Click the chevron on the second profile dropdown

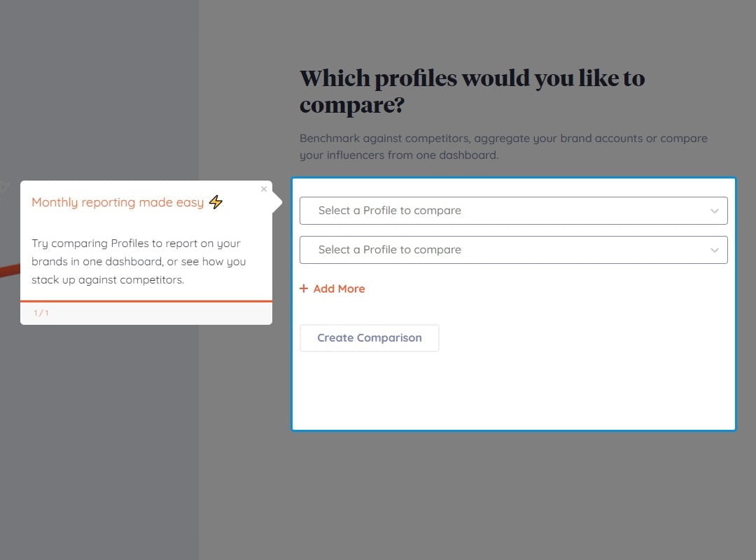[x=715, y=250]
